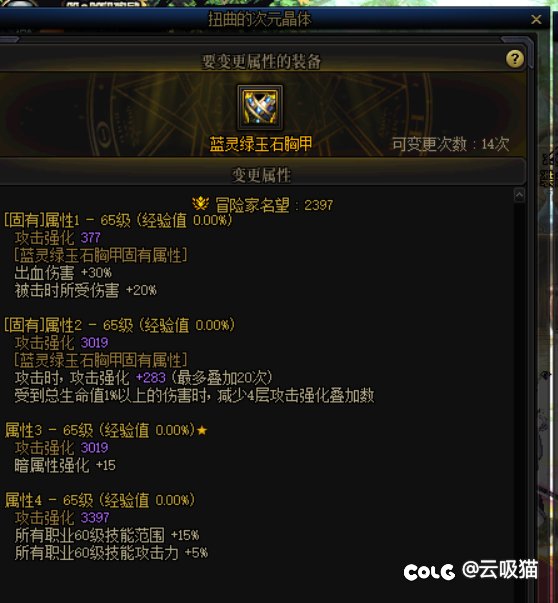Viewport: 558px width, 603px height.
Task: Click the @云吸猫 author tag
Action: click(x=500, y=570)
